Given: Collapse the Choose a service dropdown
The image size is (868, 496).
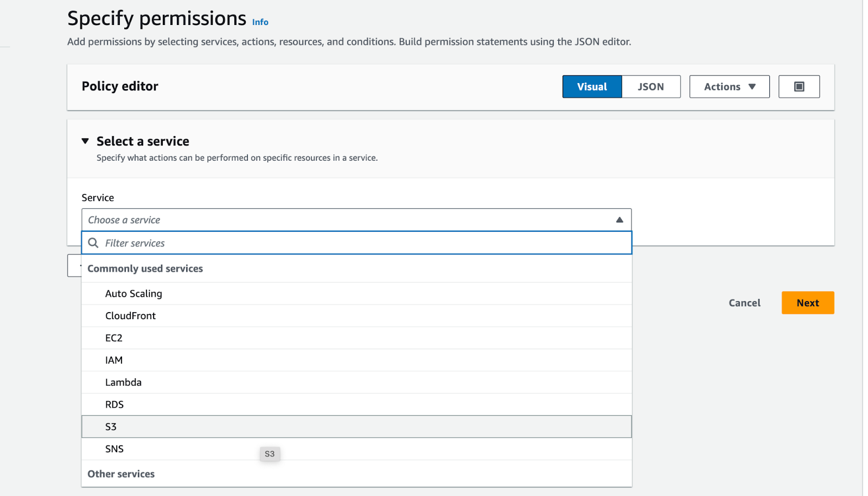Looking at the screenshot, I should point(619,220).
